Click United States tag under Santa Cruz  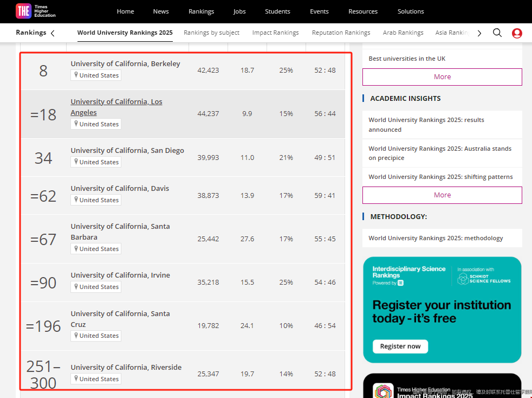[x=96, y=336]
